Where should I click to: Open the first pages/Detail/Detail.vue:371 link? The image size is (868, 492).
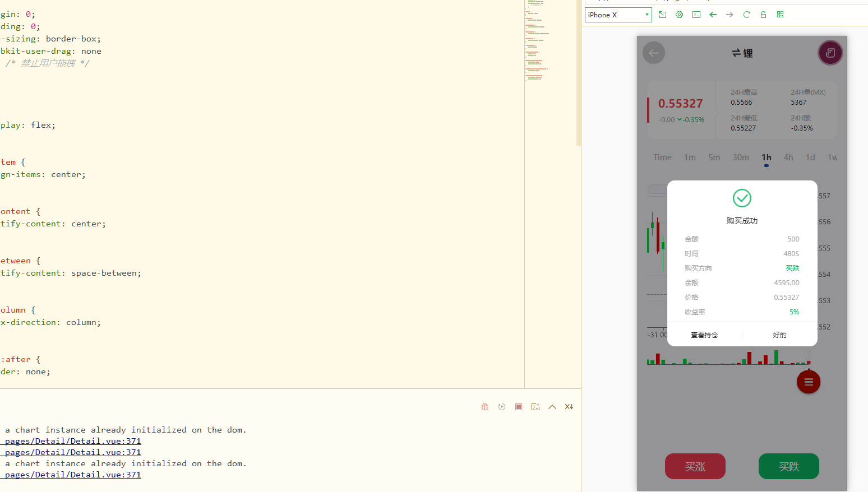73,441
